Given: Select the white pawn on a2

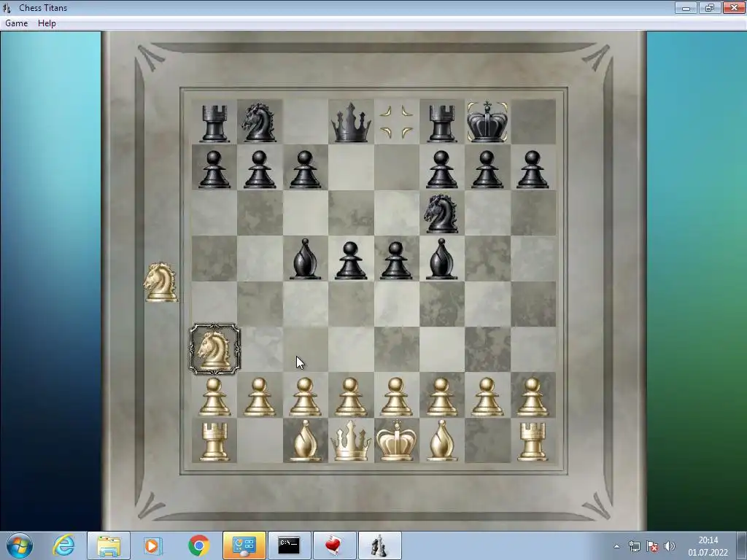Looking at the screenshot, I should (214, 397).
